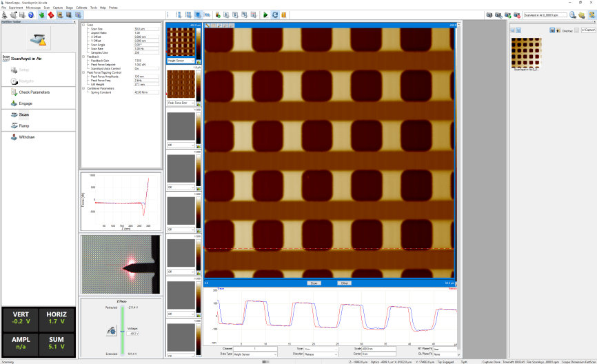Viewport: 597px width, 364px height.
Task: Click the Offset button below the image
Action: [344, 283]
